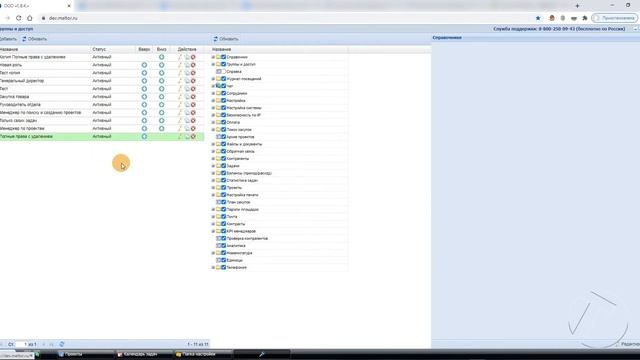Move 'Руководитель отдела' up
640x360 pixels.
pyautogui.click(x=144, y=104)
